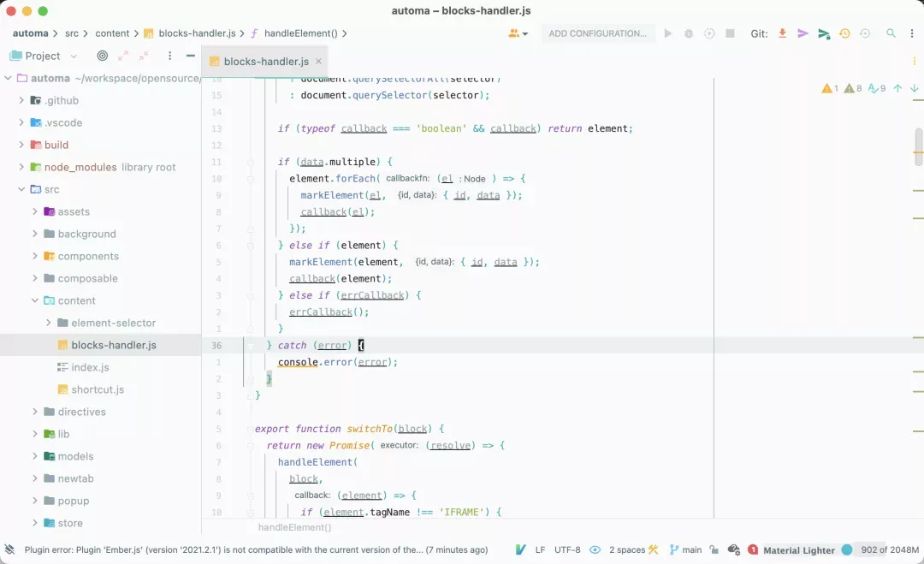Go to next highlighted error arrow
924x564 pixels.
(914, 88)
